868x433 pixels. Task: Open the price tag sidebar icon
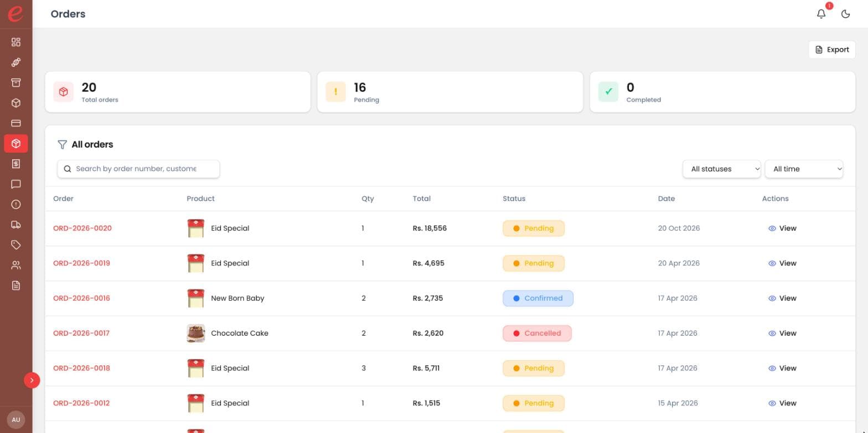tap(16, 245)
